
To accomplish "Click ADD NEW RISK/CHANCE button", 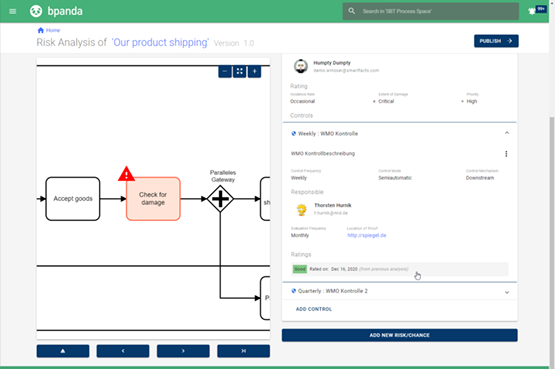I will tap(400, 335).
